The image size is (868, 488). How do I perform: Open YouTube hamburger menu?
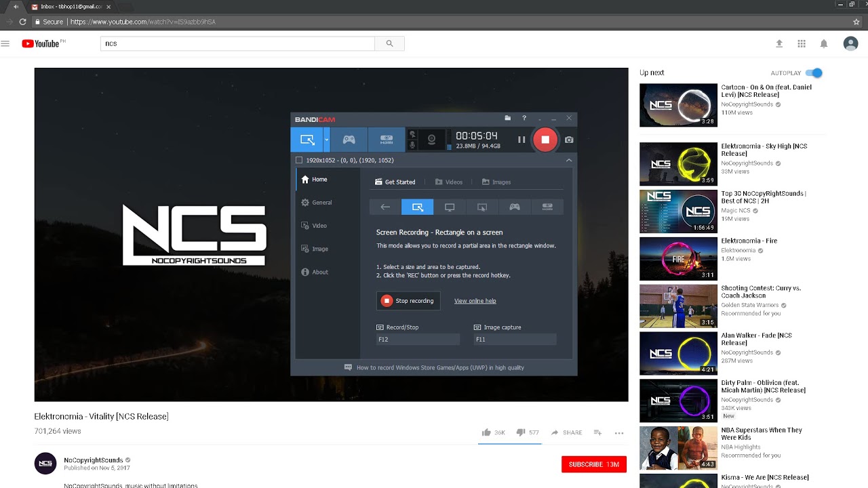click(x=5, y=43)
